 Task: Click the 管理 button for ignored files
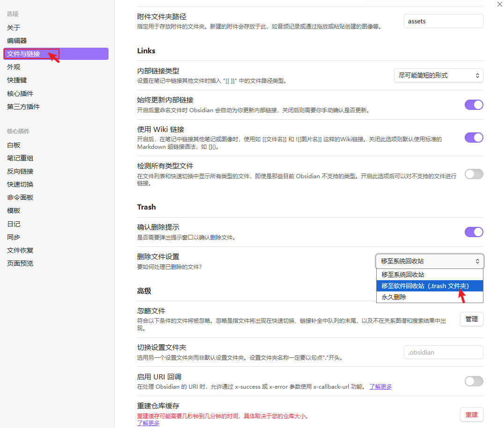471,319
